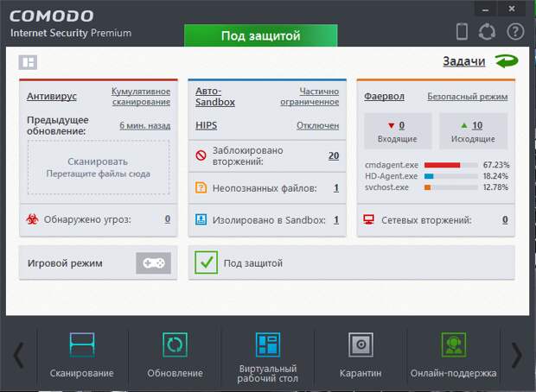This screenshot has height=392, width=536.
Task: Minimize the Comodo window
Action: 485,9
